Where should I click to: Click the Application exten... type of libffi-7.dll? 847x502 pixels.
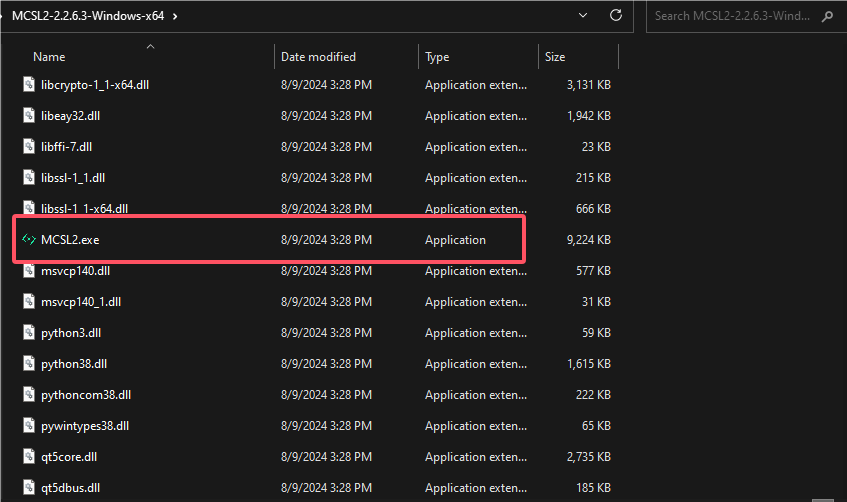point(476,147)
